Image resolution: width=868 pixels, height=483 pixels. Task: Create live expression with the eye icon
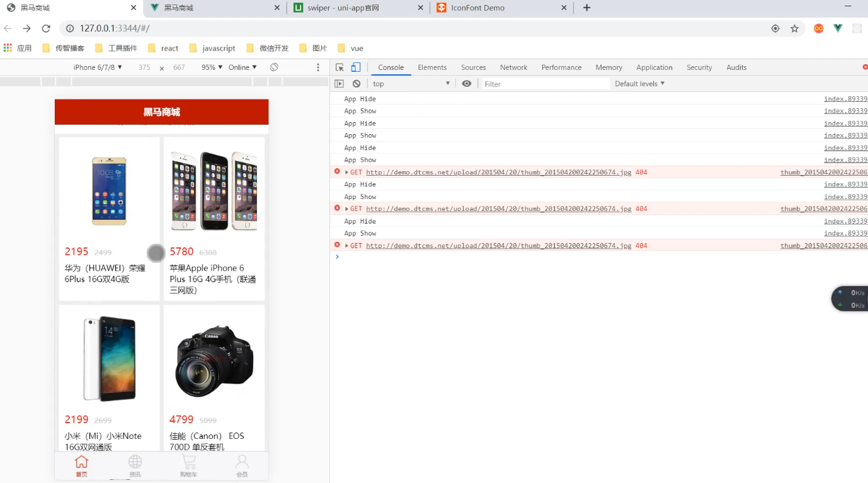[466, 84]
